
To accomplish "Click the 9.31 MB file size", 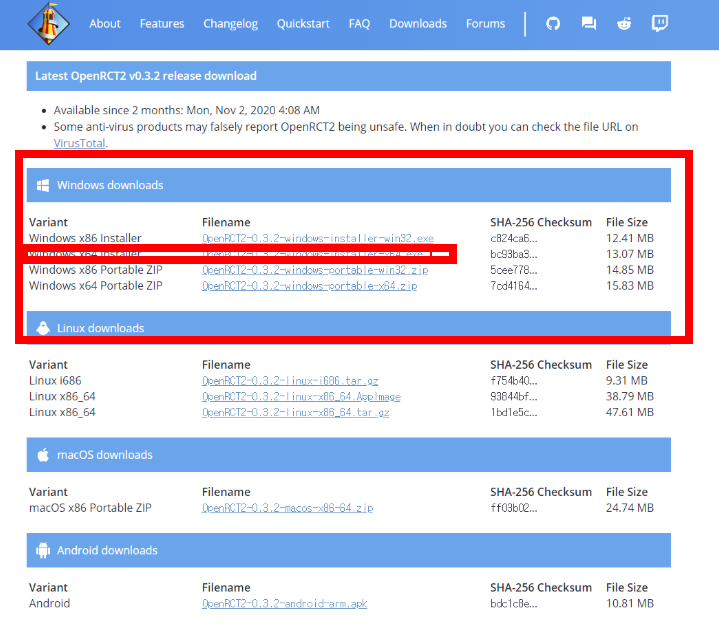I will (626, 381).
